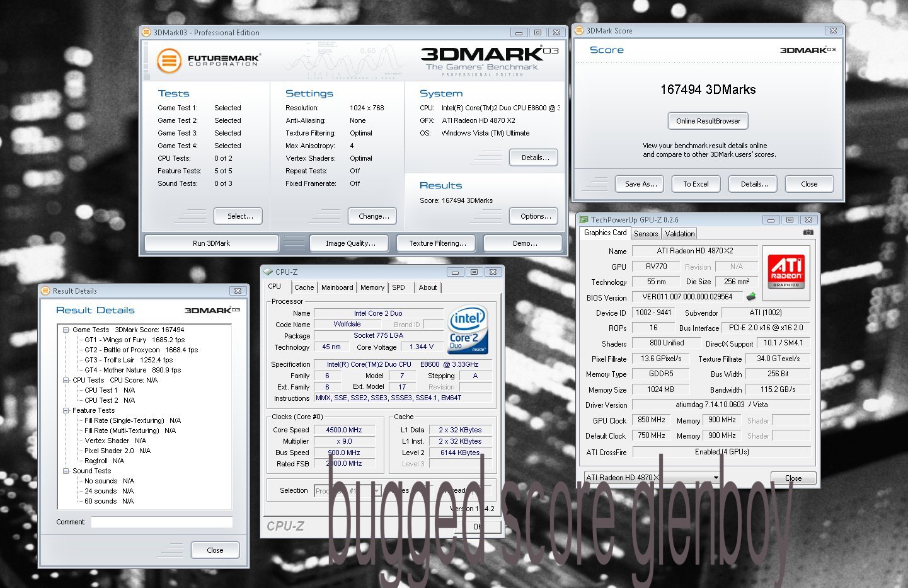Select GT3 - Troll's Lair result

[x=129, y=360]
